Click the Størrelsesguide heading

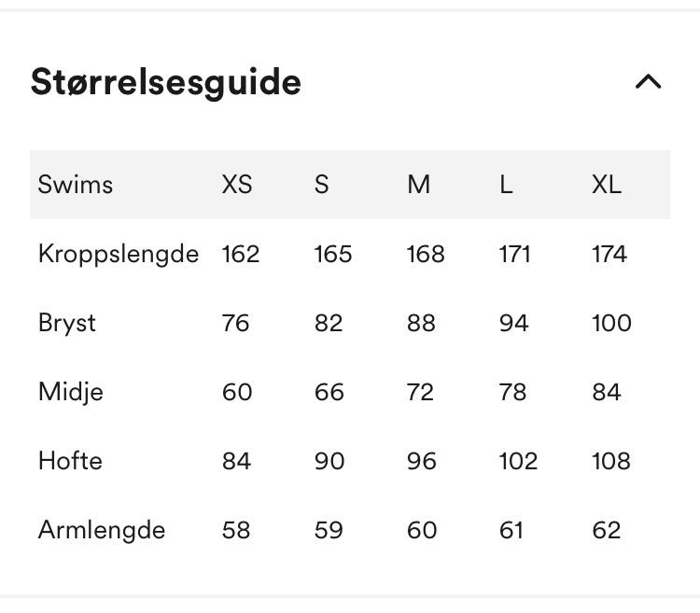coord(166,82)
